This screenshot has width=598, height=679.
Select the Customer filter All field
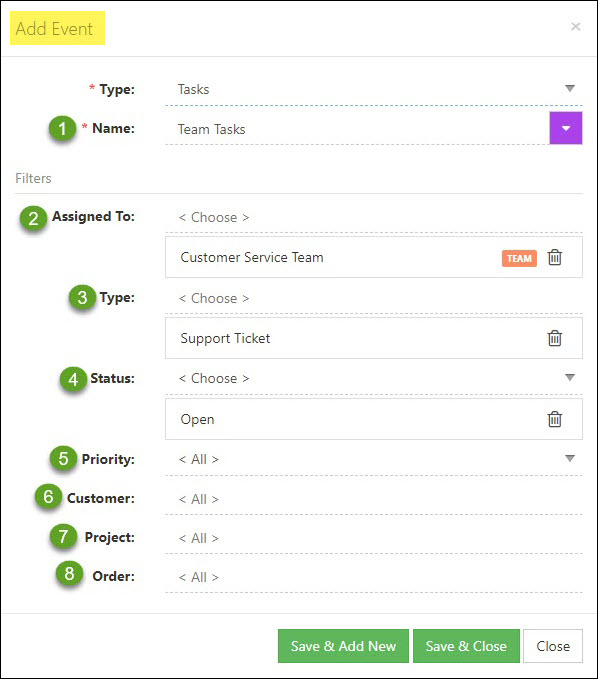[x=374, y=499]
